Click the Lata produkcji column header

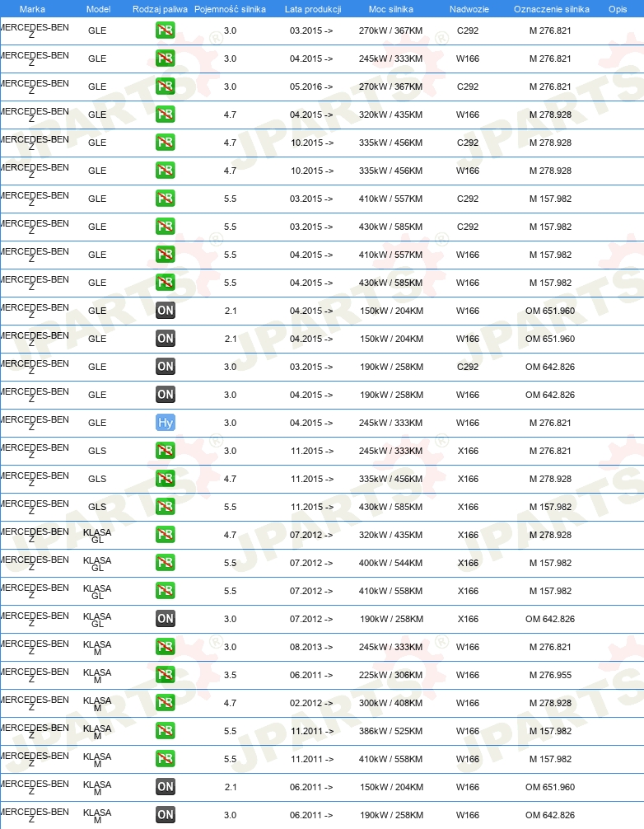click(x=313, y=9)
